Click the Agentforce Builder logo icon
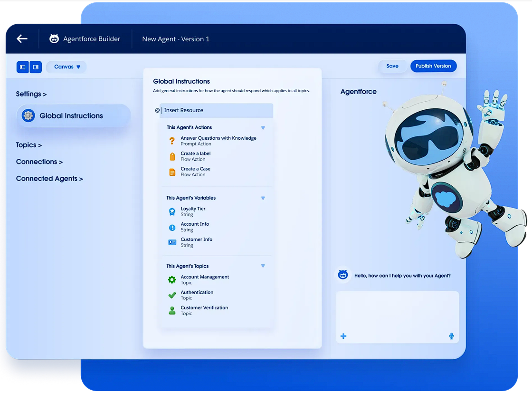532x393 pixels. (54, 38)
